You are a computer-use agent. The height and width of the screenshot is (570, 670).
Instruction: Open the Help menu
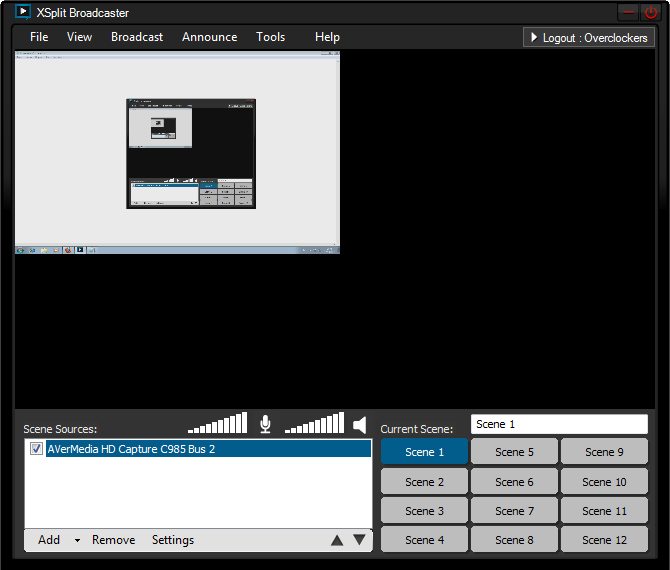click(327, 37)
